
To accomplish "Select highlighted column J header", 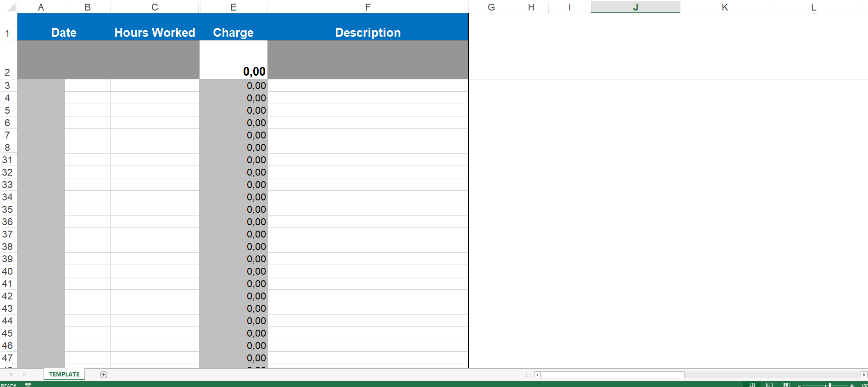I will click(x=635, y=7).
